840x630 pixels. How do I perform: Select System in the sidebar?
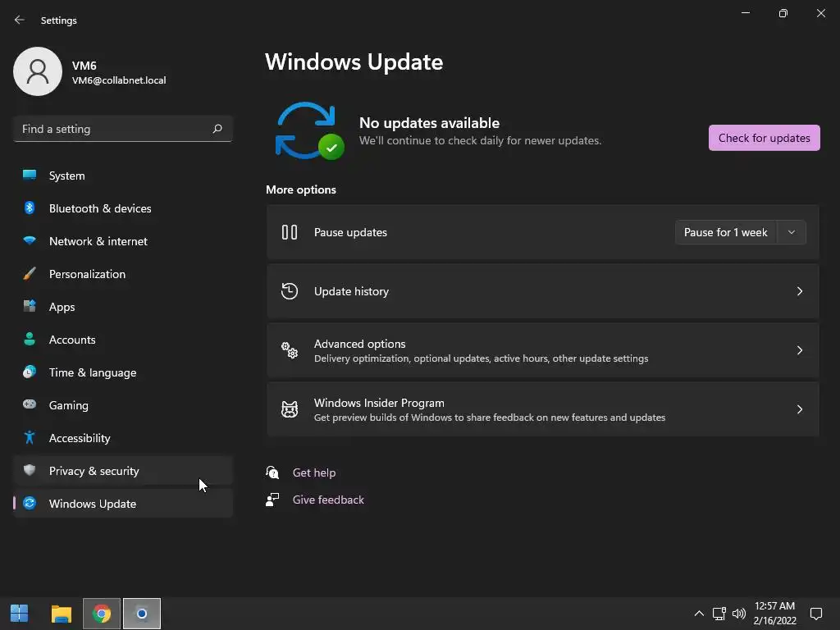[123, 176]
